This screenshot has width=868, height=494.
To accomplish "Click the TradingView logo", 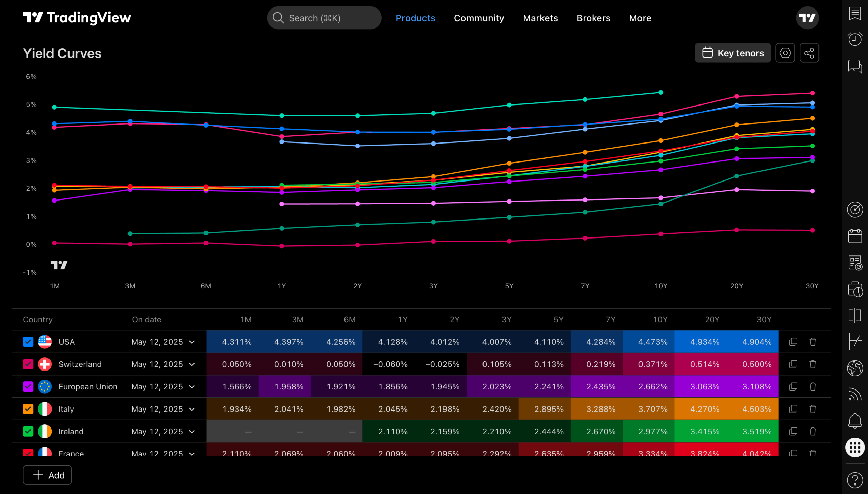I will 77,18.
